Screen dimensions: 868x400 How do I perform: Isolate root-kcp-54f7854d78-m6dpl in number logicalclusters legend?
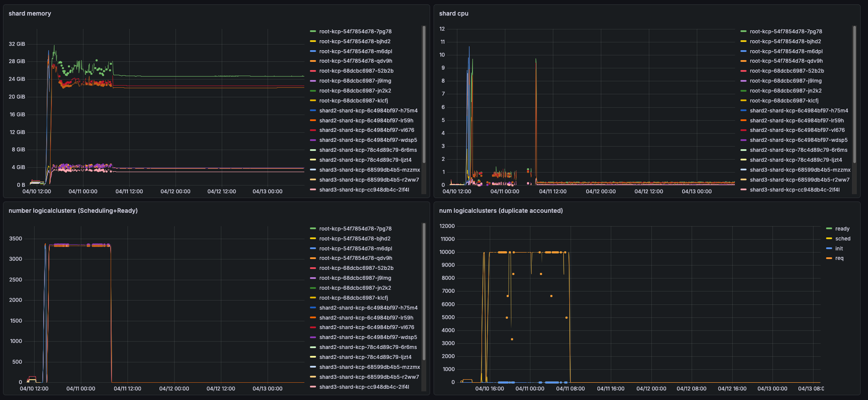356,249
